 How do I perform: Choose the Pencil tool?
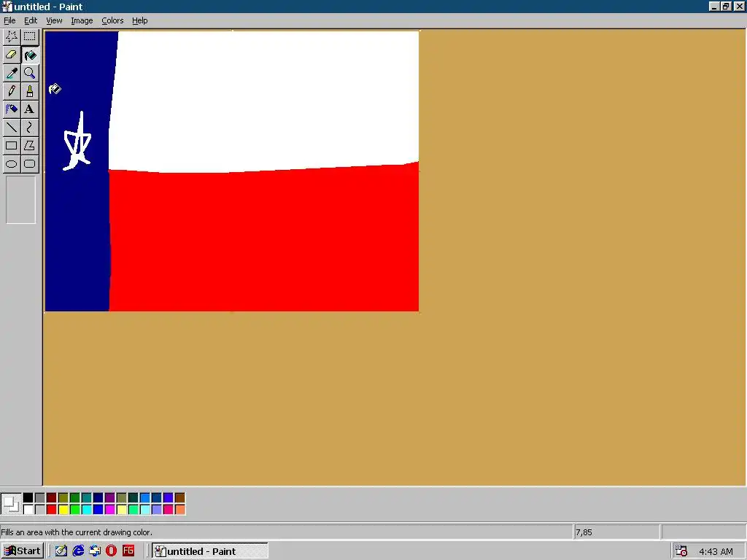(x=12, y=91)
